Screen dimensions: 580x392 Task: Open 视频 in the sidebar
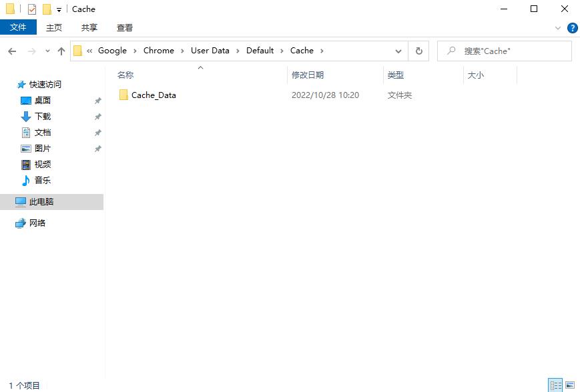(x=43, y=164)
